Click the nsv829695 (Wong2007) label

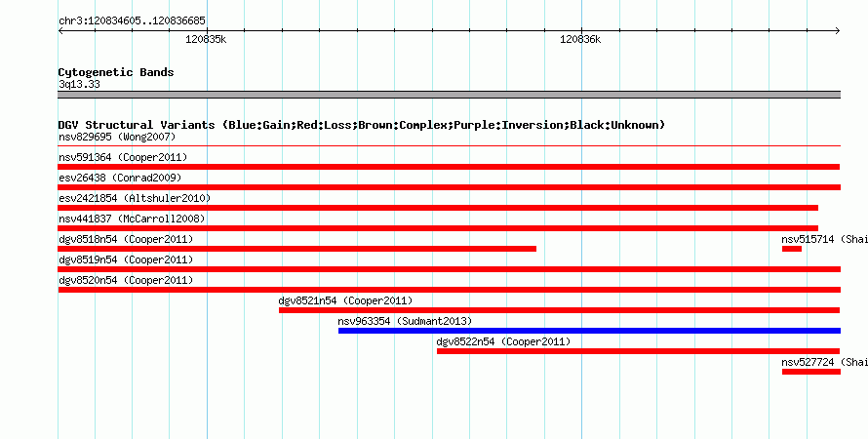click(x=117, y=137)
